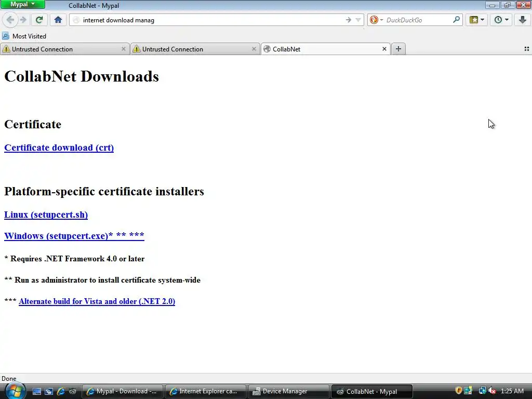
Task: Open the green Mypal application menu
Action: pos(23,4)
